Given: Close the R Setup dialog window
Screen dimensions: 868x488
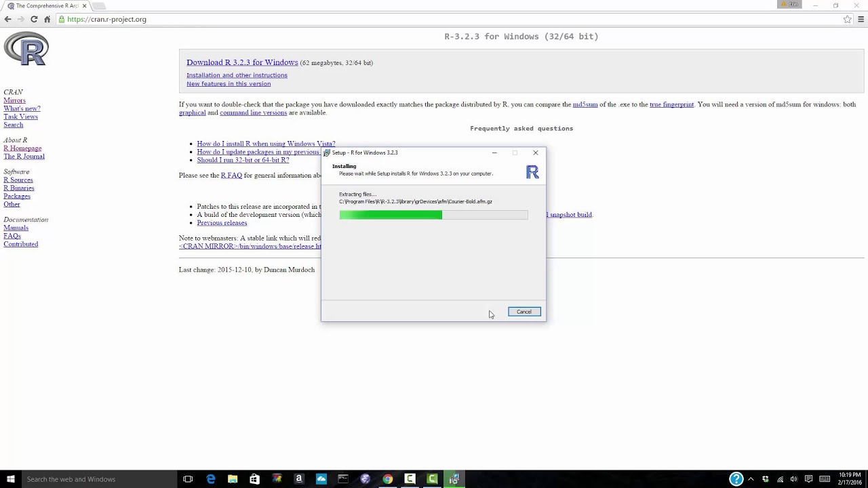Looking at the screenshot, I should tap(536, 152).
